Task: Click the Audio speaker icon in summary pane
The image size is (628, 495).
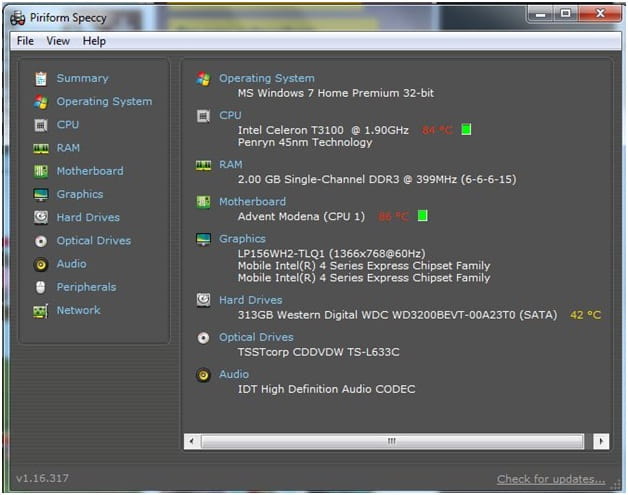Action: coord(203,375)
